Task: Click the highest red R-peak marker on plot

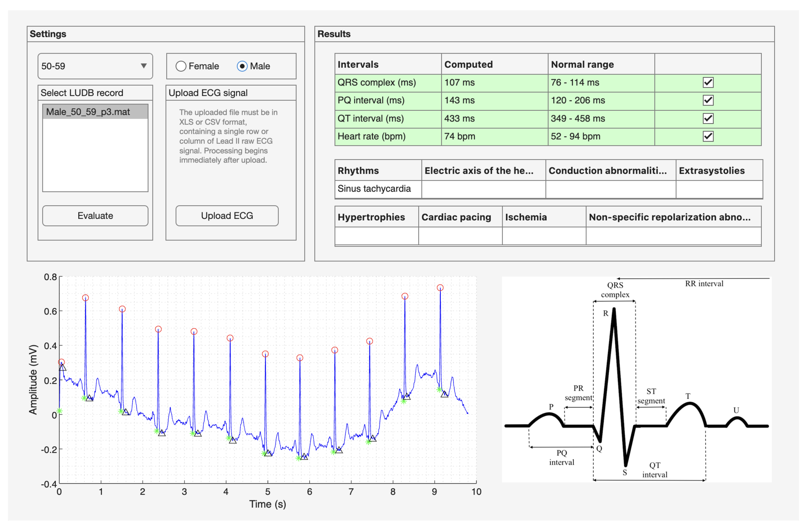Action: tap(440, 288)
